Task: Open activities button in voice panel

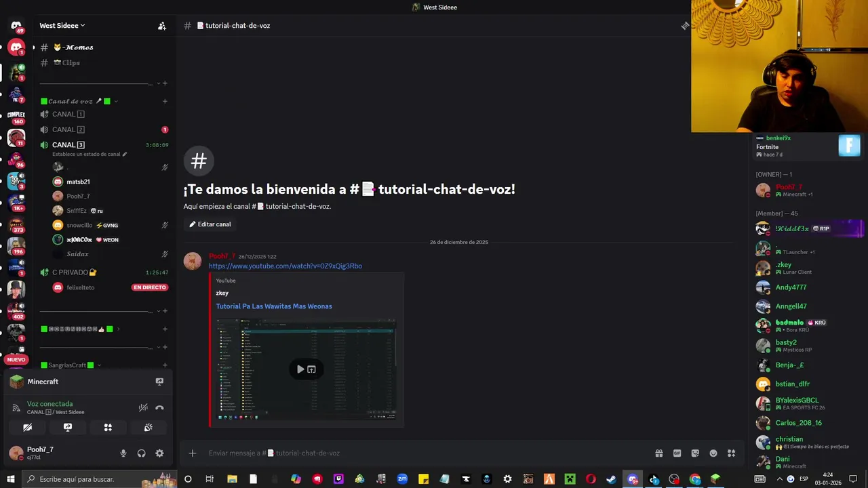Action: [x=108, y=428]
